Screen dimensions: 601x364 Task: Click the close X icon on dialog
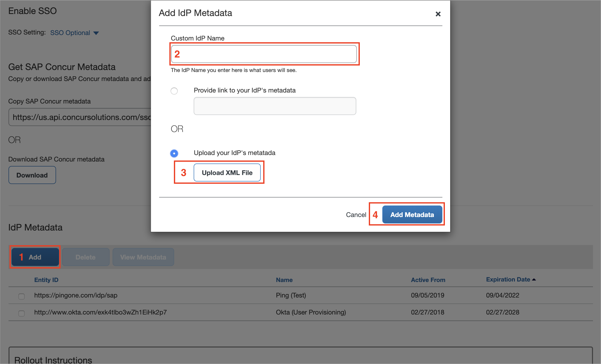(x=438, y=14)
